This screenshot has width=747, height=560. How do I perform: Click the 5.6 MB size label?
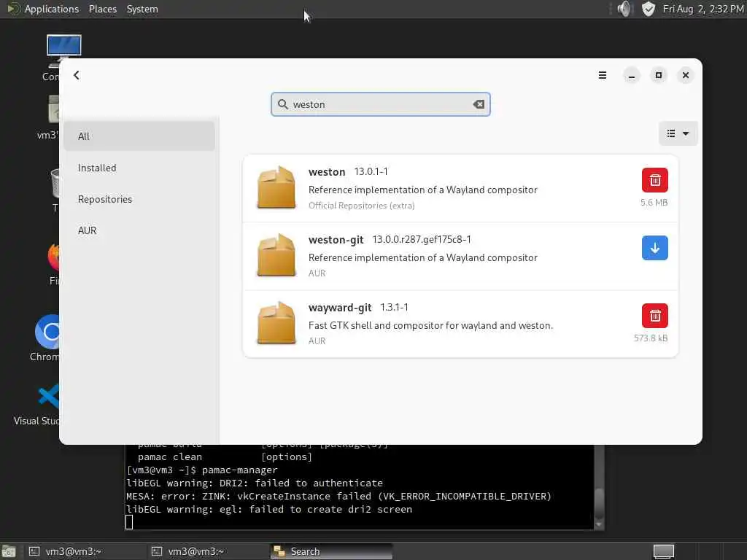pyautogui.click(x=654, y=203)
